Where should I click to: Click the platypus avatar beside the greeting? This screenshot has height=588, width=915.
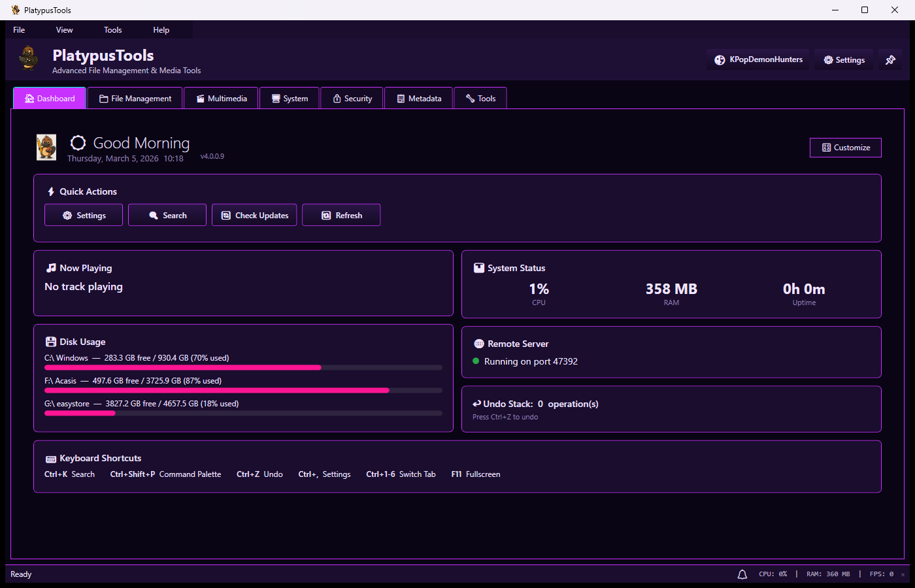(46, 148)
